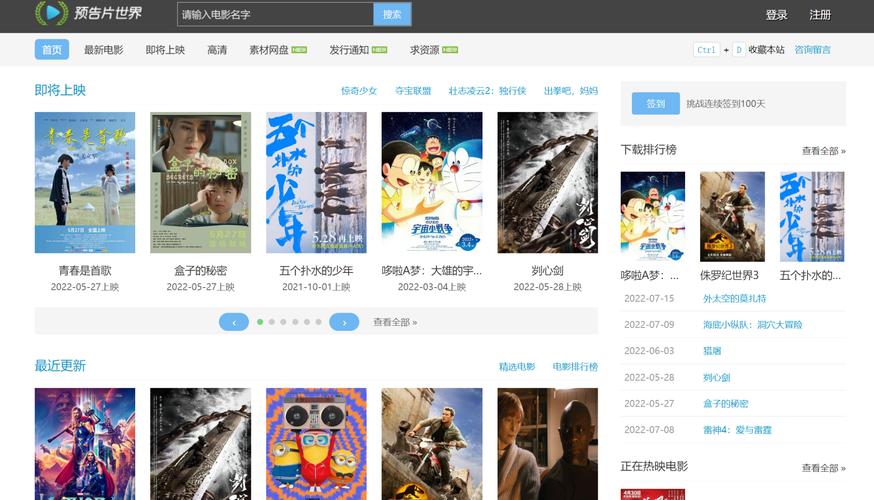Open the 电影排行榜 link
The image size is (874, 500).
[575, 366]
